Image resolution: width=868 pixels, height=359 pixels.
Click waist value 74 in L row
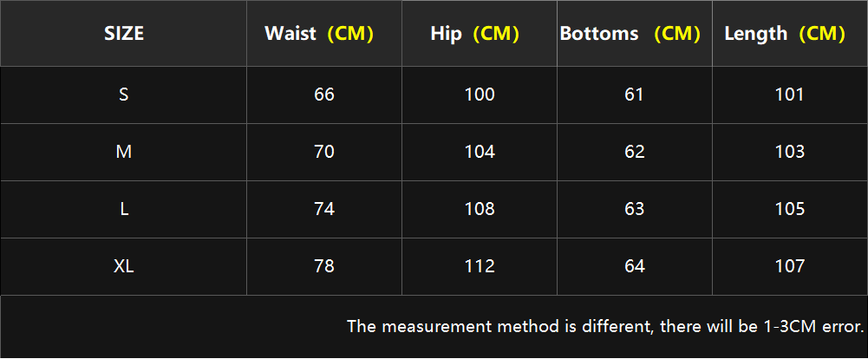[323, 209]
